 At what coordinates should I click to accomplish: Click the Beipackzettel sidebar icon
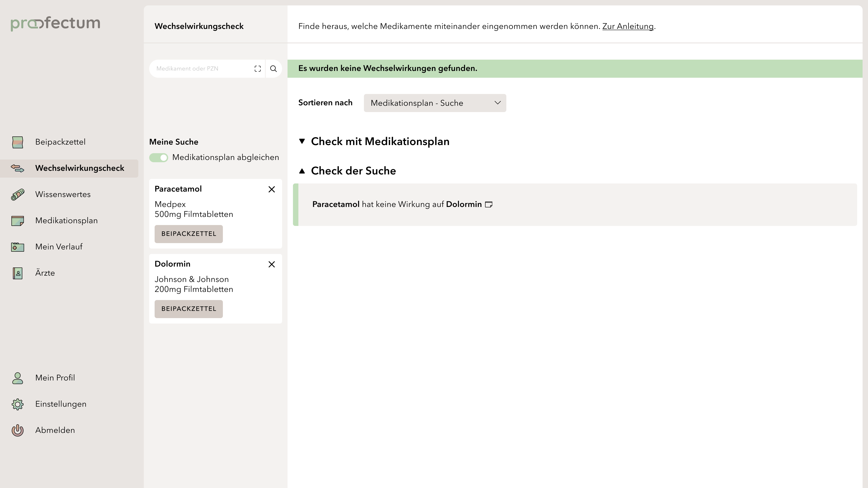click(18, 142)
